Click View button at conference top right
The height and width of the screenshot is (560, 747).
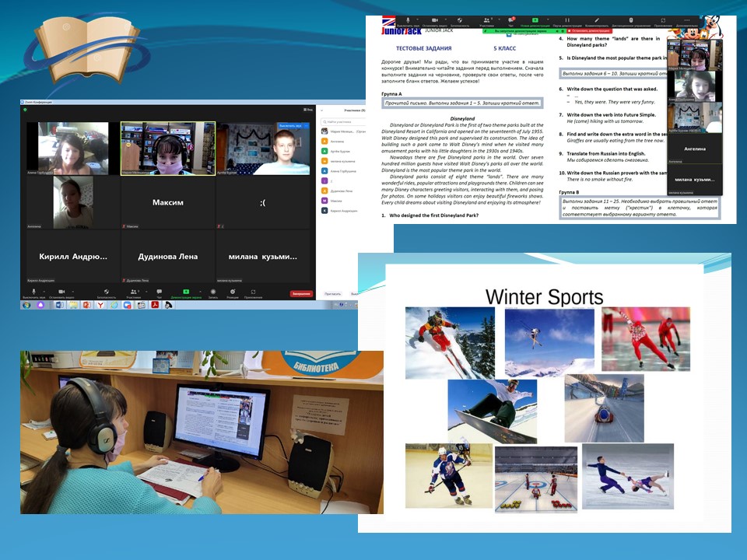(308, 110)
